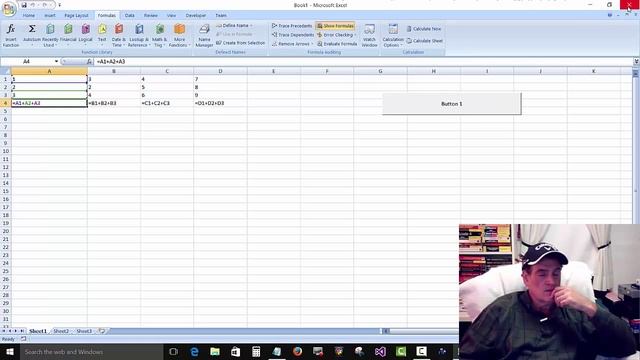Open Lookup & Reference functions menu
This screenshot has height=360, width=640.
click(139, 35)
